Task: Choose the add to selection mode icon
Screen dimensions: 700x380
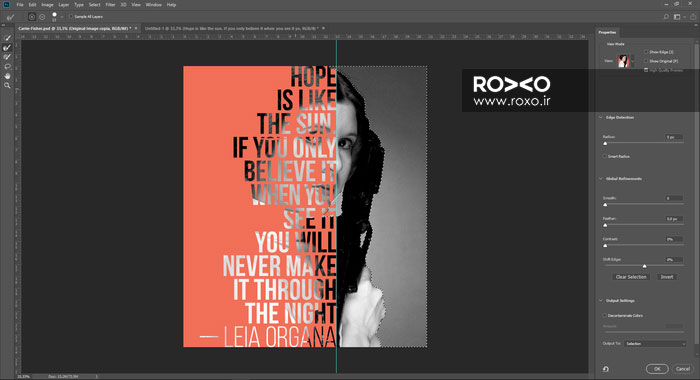Action: (32, 17)
